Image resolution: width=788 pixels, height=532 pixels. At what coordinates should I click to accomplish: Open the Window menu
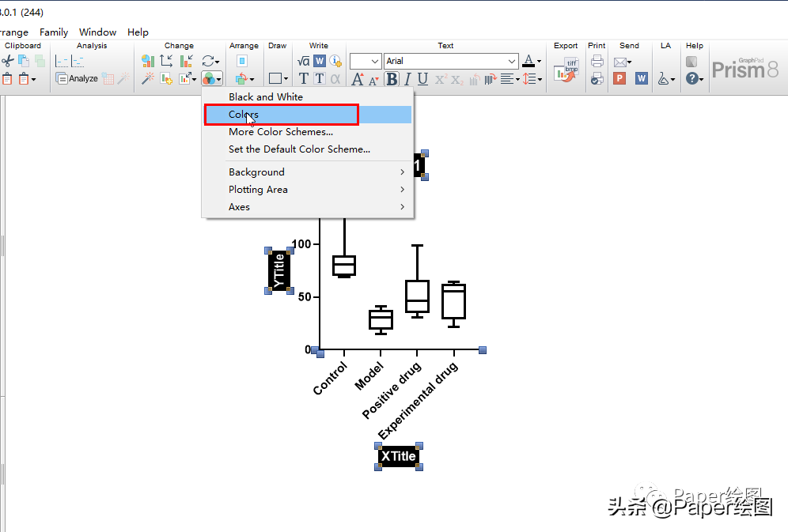(97, 32)
